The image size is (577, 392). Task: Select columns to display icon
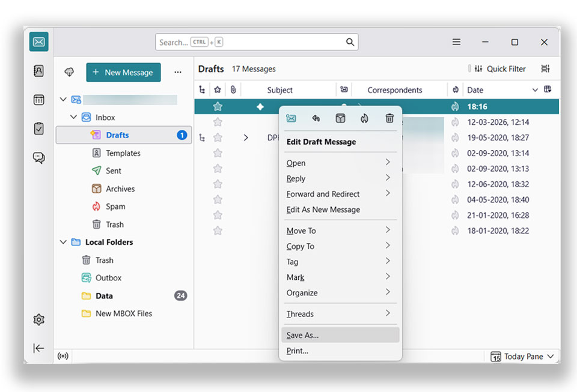pos(548,89)
